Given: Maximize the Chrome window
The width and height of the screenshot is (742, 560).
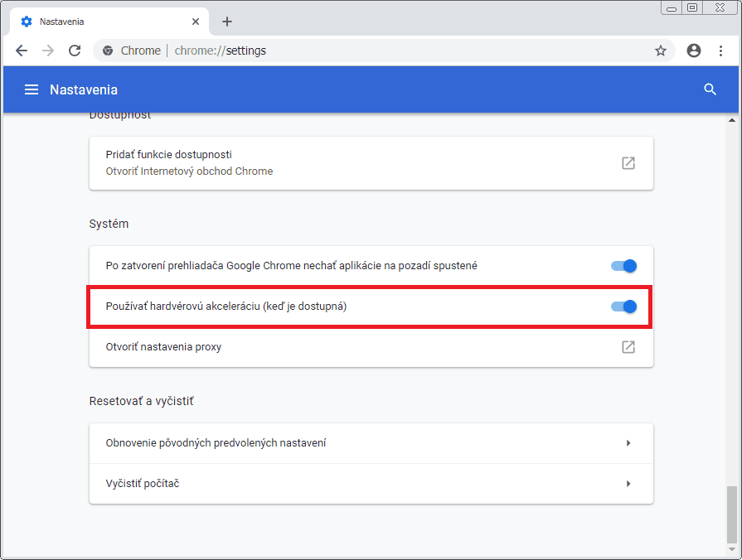Looking at the screenshot, I should pos(691,8).
